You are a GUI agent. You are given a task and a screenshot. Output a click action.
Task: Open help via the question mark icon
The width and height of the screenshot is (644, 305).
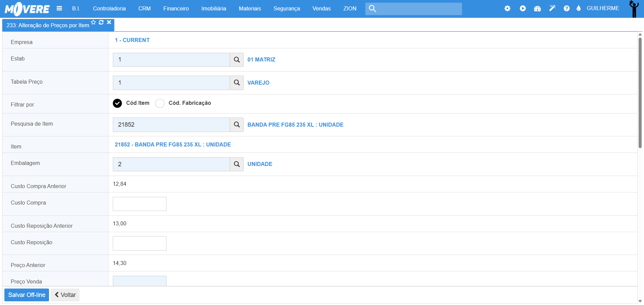pyautogui.click(x=567, y=8)
